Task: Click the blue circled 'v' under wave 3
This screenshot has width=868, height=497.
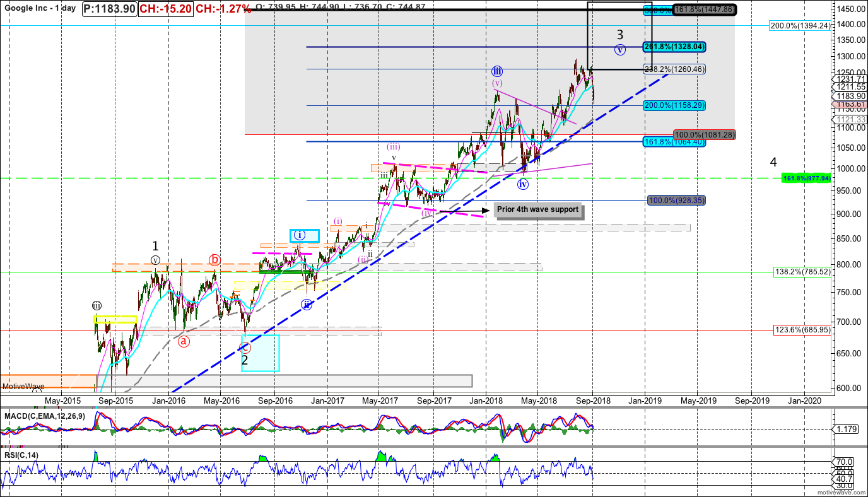Action: (x=620, y=49)
